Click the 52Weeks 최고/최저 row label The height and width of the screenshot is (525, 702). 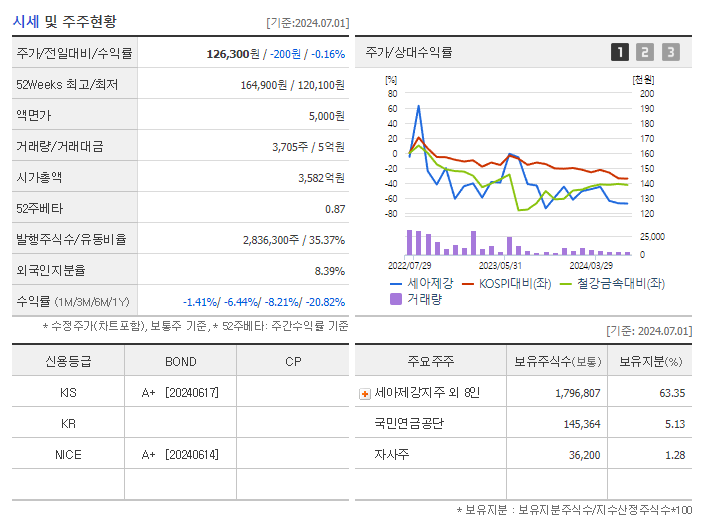(x=67, y=84)
